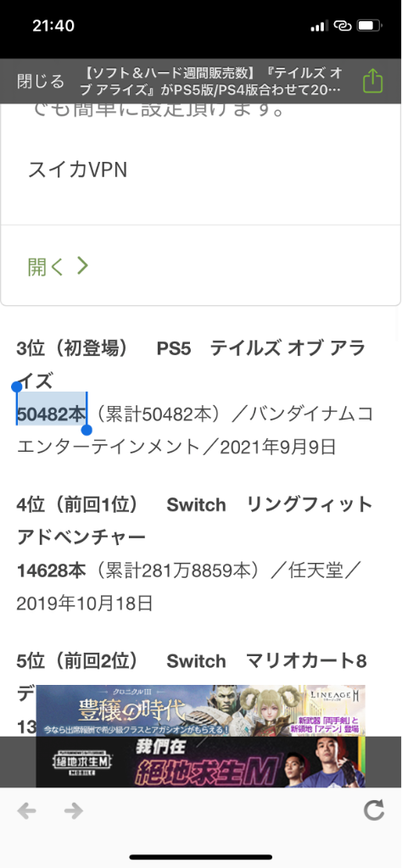
Task: Open the ad via 開く link
Action: coord(46,266)
